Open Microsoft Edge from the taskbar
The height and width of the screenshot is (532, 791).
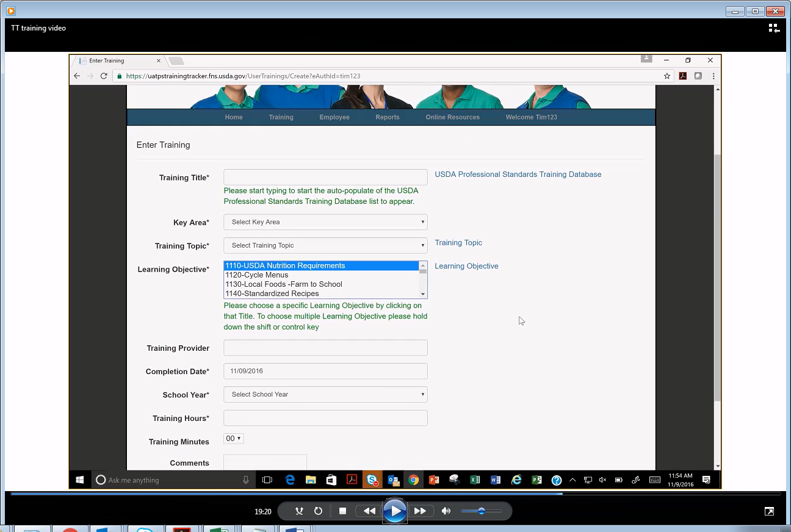click(x=290, y=480)
